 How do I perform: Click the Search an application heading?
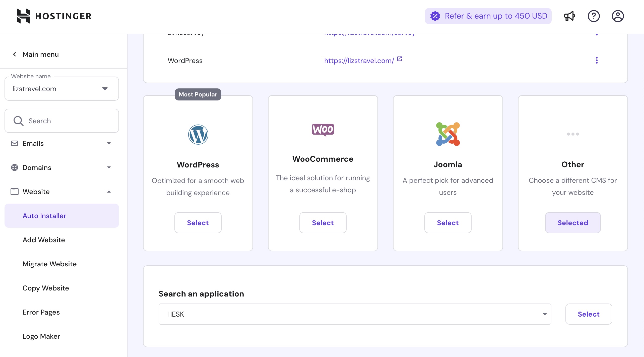tap(201, 294)
